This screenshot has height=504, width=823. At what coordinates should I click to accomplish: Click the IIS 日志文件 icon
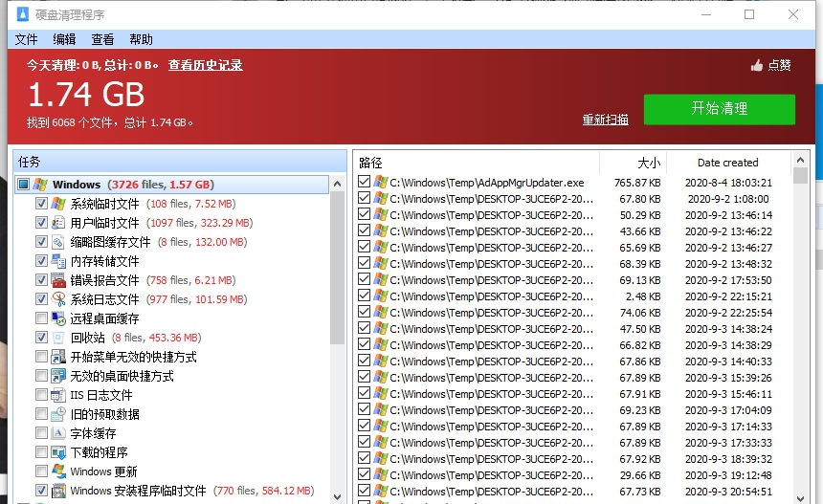tap(58, 395)
